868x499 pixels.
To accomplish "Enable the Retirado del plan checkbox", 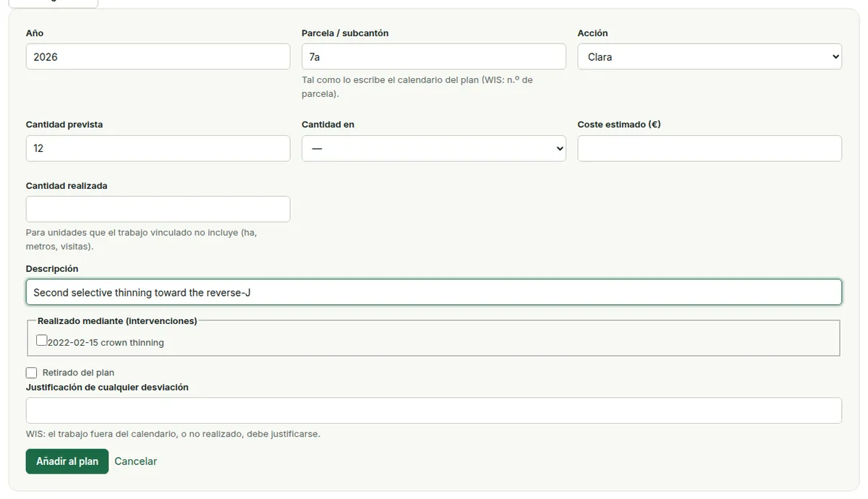I will [x=31, y=372].
